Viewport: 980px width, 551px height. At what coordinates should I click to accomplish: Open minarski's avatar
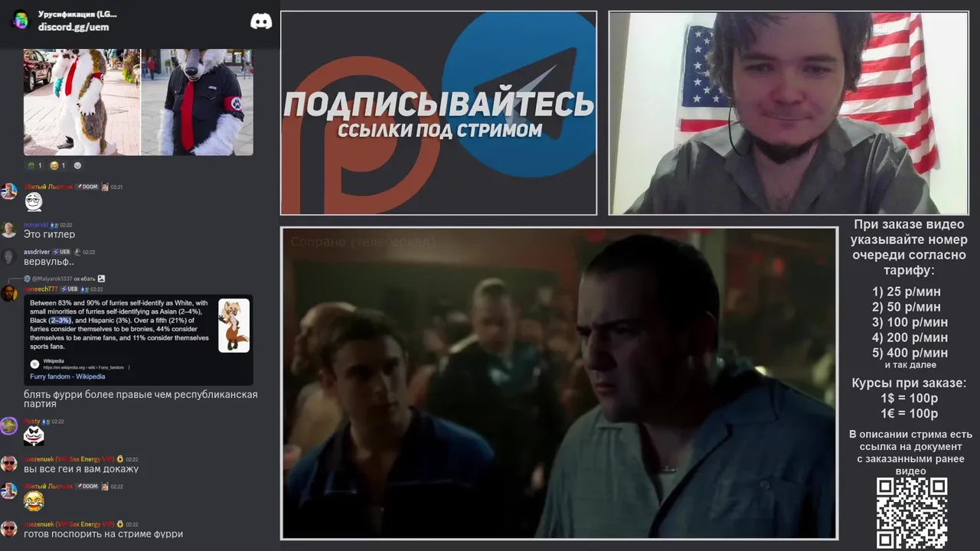click(9, 230)
